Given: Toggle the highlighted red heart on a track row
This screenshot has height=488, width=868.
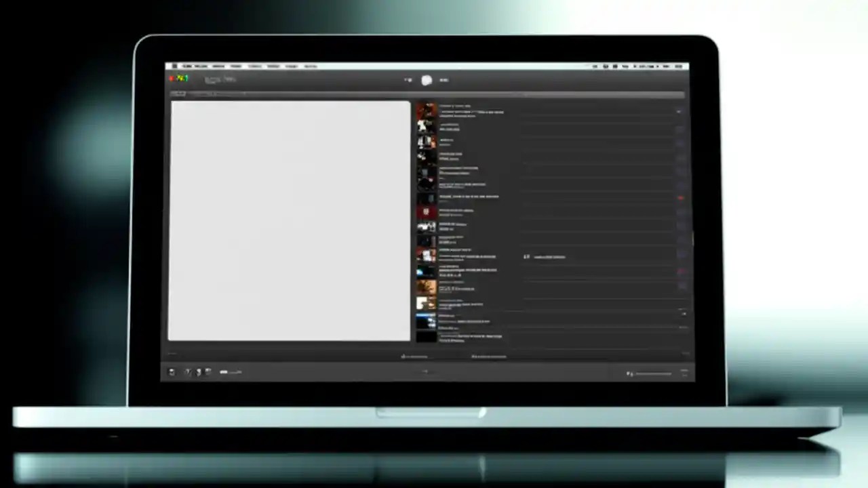Looking at the screenshot, I should click(x=680, y=198).
